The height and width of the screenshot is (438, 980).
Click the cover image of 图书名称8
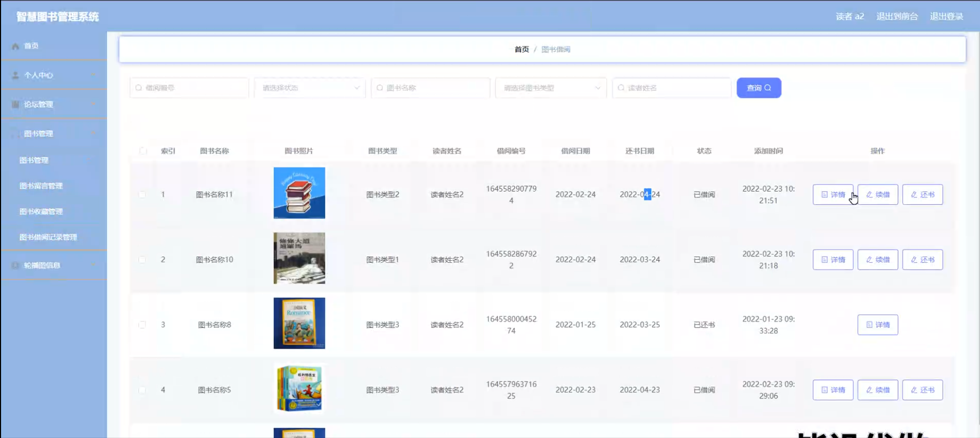299,323
